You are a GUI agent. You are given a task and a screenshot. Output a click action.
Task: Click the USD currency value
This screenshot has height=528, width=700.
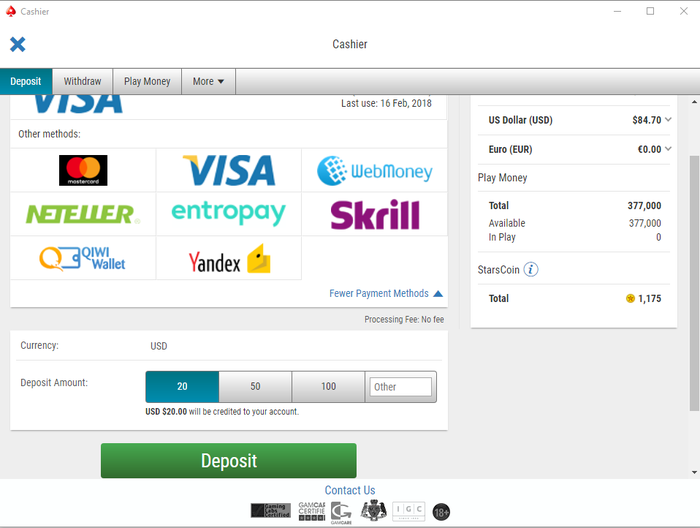[158, 346]
